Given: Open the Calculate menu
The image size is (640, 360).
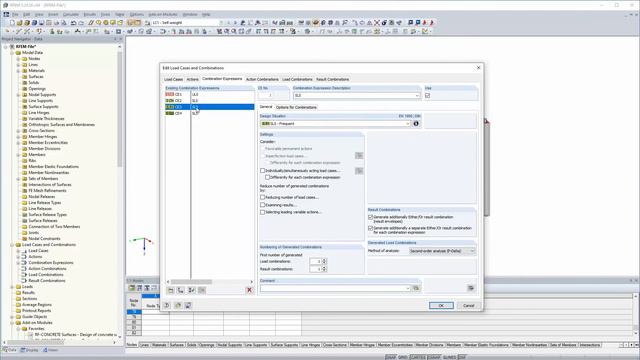Looking at the screenshot, I should [x=70, y=14].
